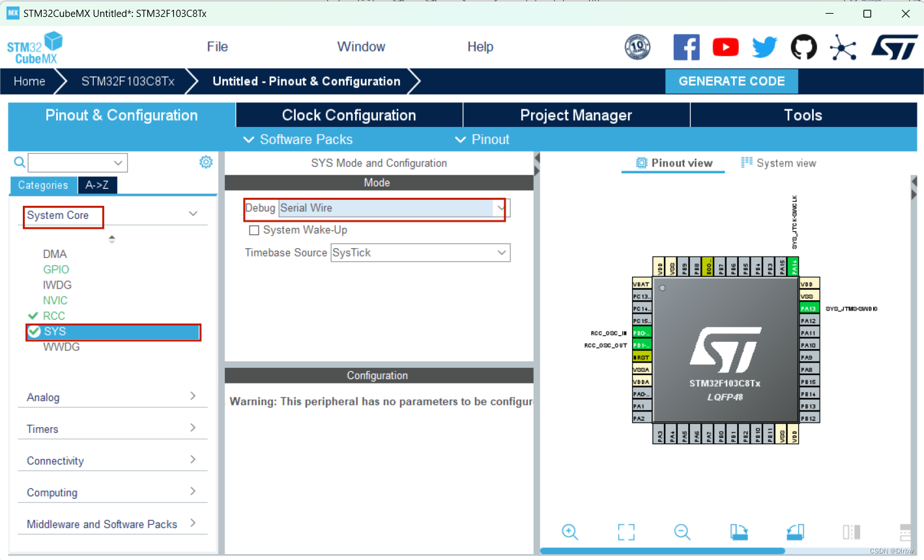Select the green PA13 pin

click(x=809, y=309)
